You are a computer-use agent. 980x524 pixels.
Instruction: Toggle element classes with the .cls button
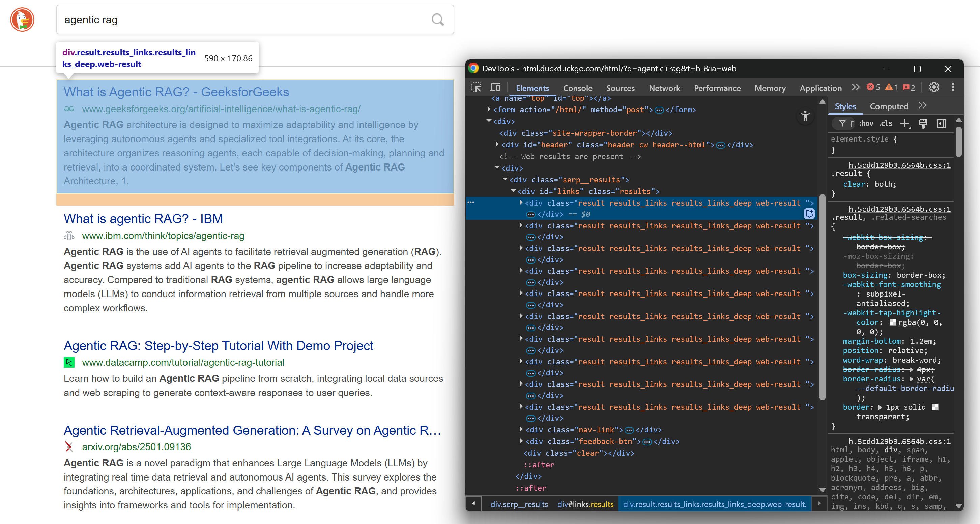click(886, 124)
